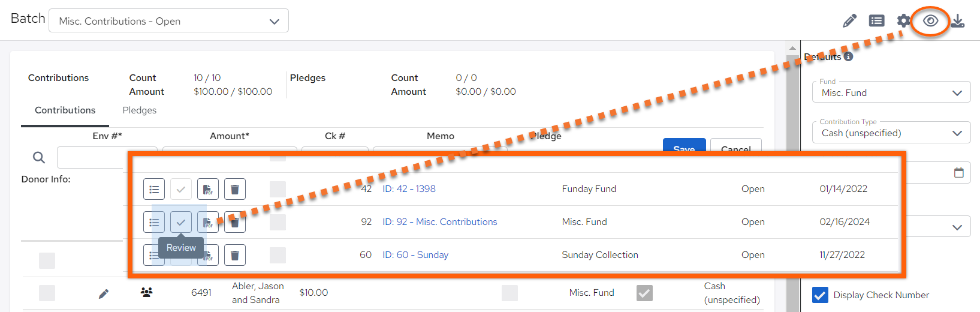Open the list view icon in top toolbar
Viewport: 980px width, 312px height.
877,21
